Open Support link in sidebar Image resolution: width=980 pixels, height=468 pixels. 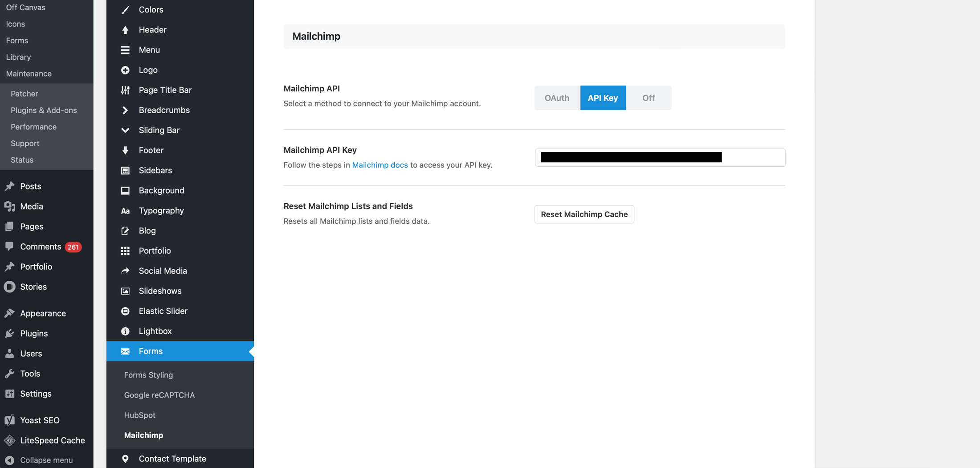coord(25,143)
